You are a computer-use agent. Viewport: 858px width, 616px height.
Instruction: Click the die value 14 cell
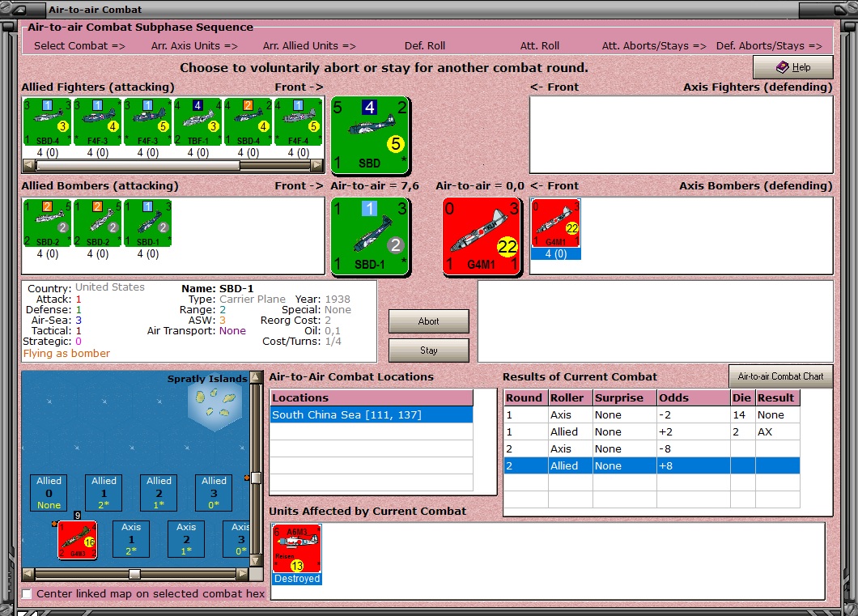click(x=742, y=414)
